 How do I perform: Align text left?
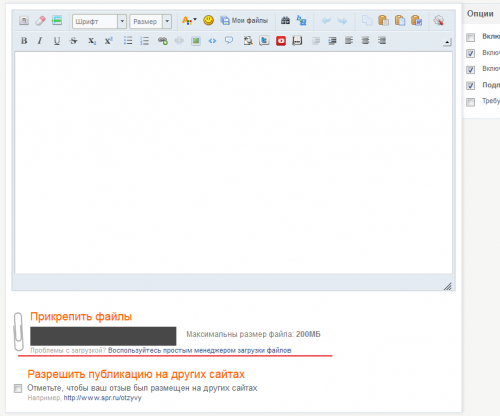click(349, 41)
